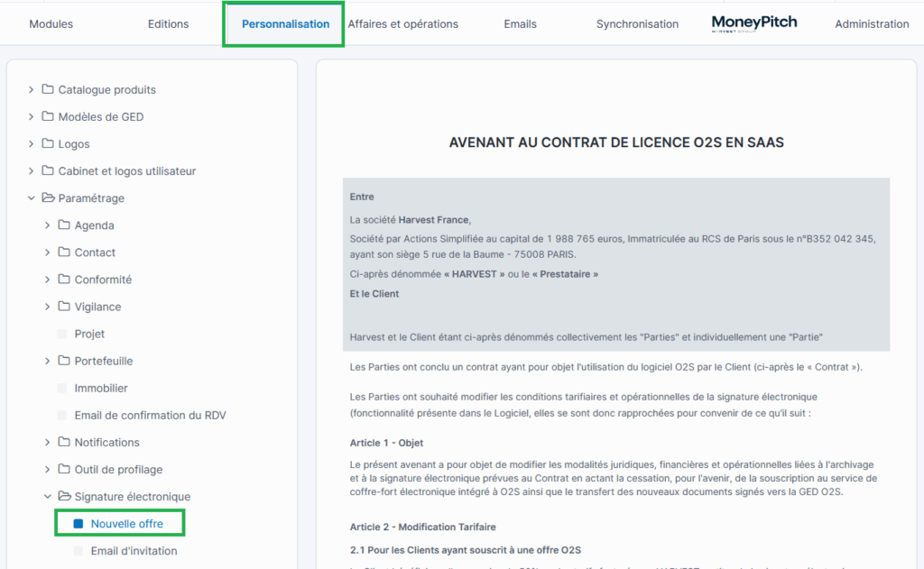Click the Modèles de GED folder icon
Screen dimensions: 924x569
48,116
